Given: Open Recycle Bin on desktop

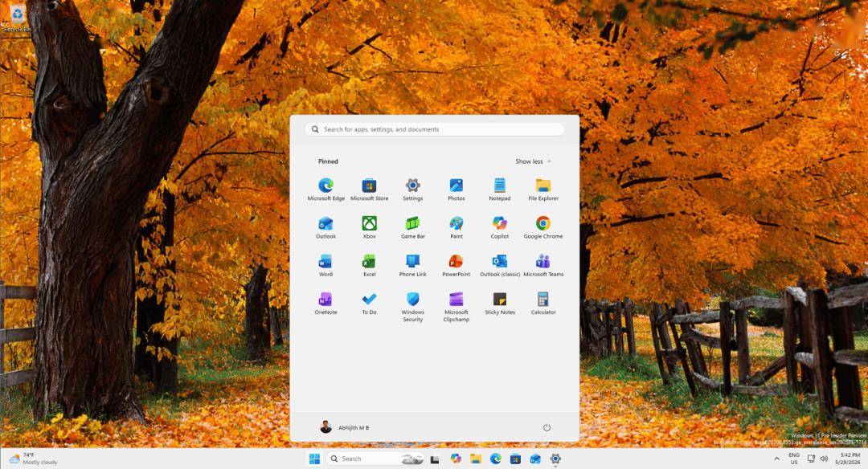Looking at the screenshot, I should point(18,19).
